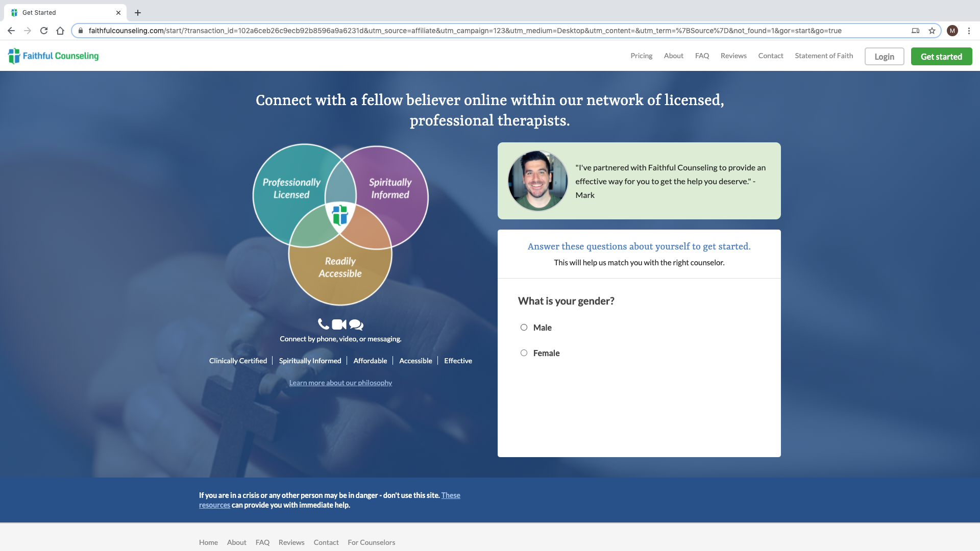Image resolution: width=980 pixels, height=551 pixels.
Task: Click the green Get started button
Action: tap(941, 57)
